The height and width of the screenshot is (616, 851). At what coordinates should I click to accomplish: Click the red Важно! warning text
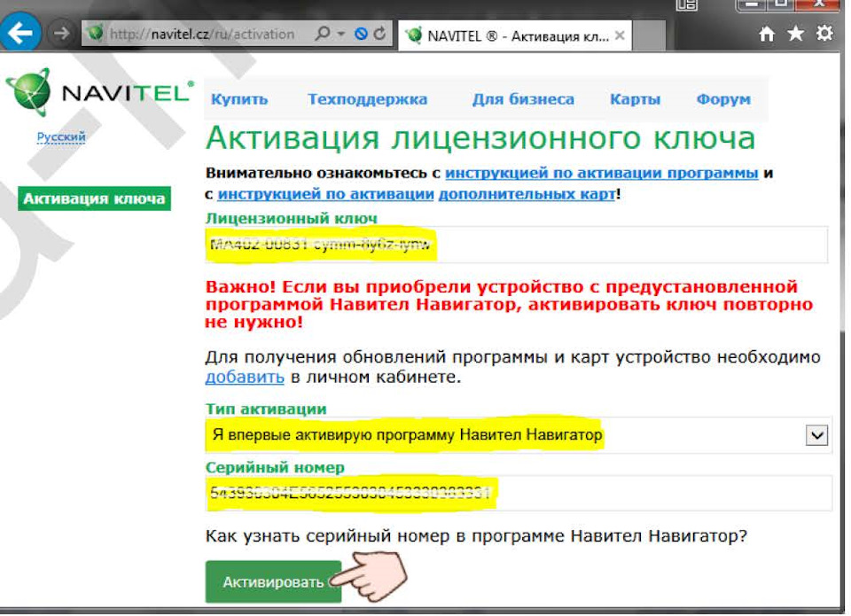tap(509, 304)
